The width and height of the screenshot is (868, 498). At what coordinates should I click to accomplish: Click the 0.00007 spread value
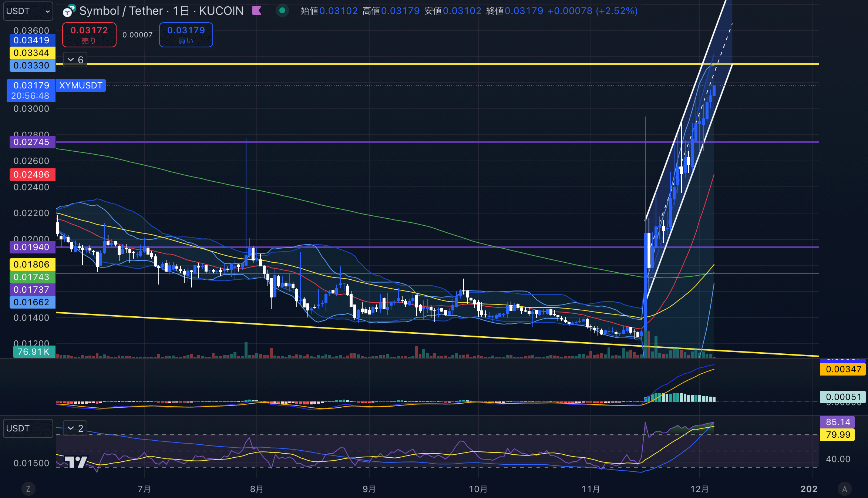pyautogui.click(x=138, y=35)
